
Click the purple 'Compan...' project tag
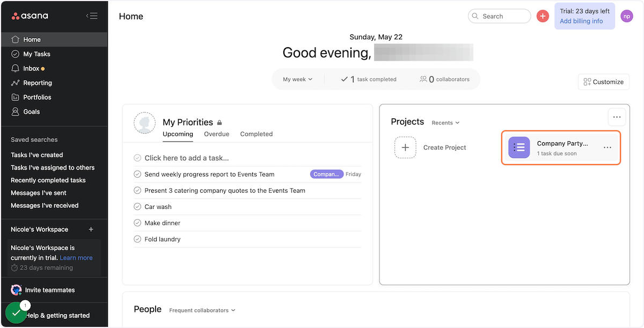(326, 174)
